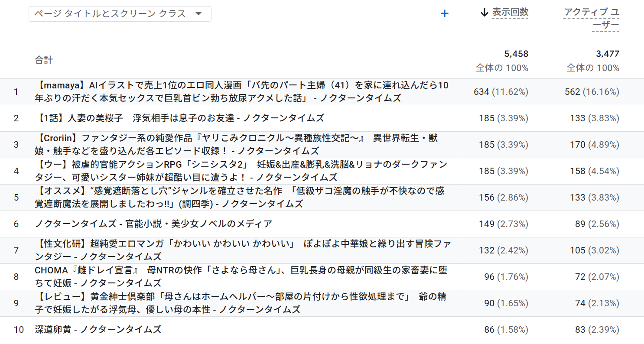The height and width of the screenshot is (344, 644).
Task: Click the down arrow sort icon beside 表示回数
Action: 485,13
